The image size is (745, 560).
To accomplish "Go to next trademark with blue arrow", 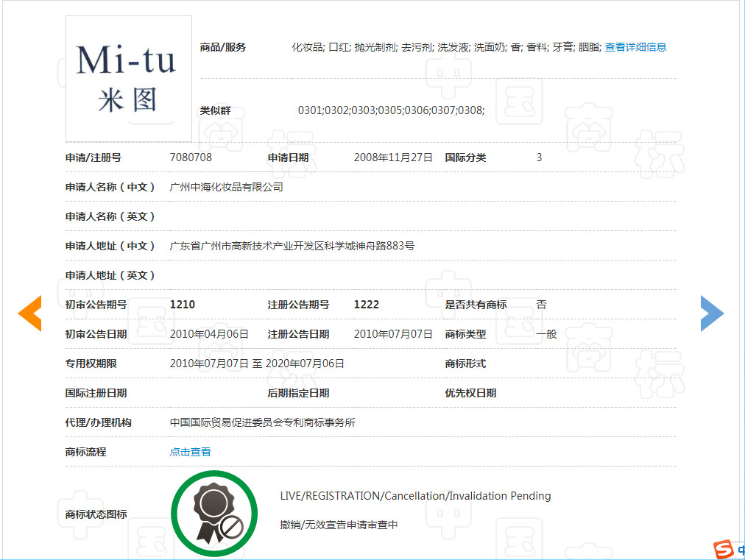I will [712, 313].
